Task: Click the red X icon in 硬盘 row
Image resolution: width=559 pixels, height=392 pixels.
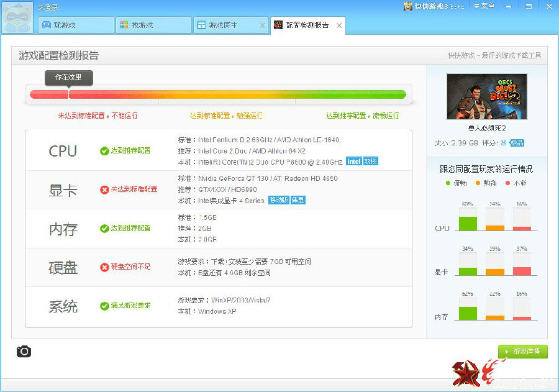Action: coord(104,267)
